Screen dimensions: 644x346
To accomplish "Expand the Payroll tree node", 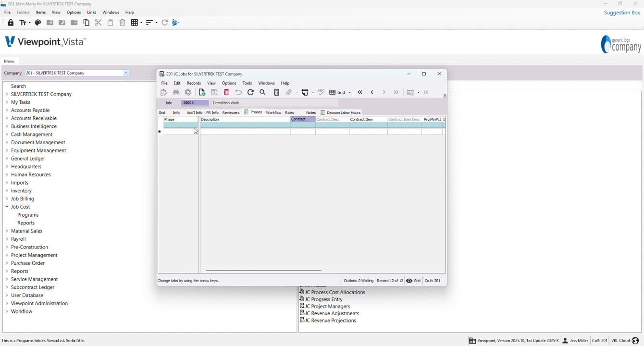I will [x=7, y=239].
